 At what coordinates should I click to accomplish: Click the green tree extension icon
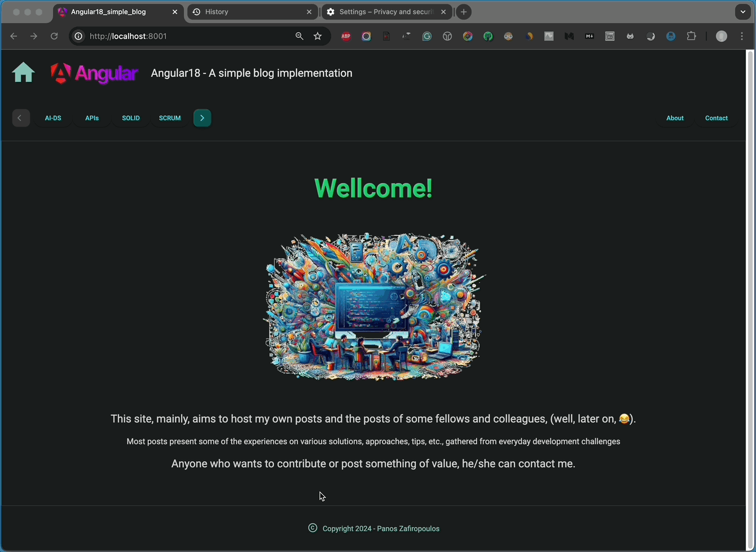click(488, 36)
